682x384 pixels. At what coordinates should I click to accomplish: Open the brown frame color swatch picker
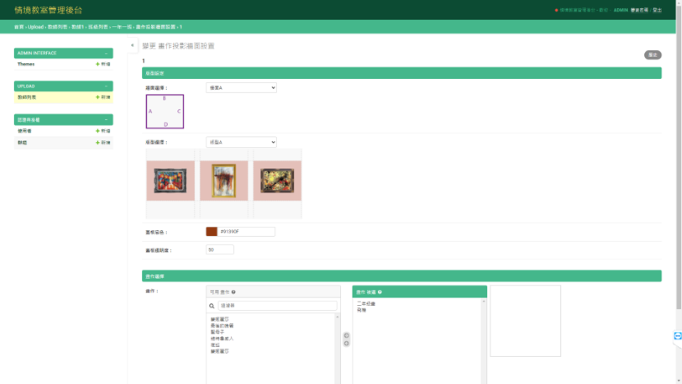(x=211, y=232)
